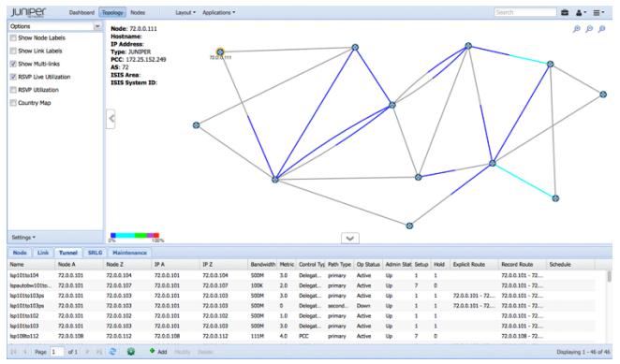
Task: Sort by Metric column header
Action: [287, 265]
